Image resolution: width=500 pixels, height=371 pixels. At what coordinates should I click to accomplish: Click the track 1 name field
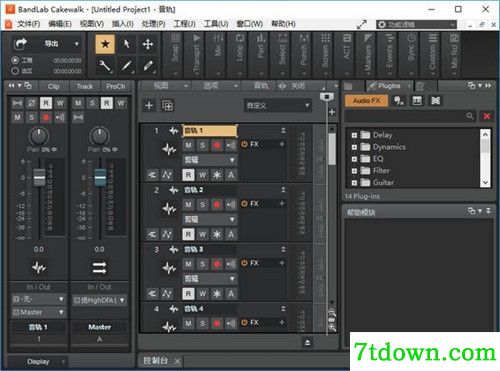pos(210,131)
